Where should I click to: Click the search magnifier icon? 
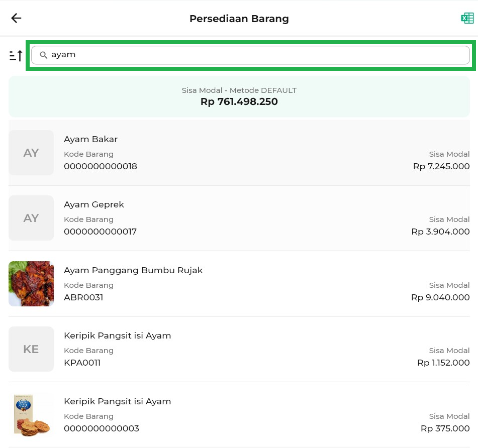[x=44, y=55]
